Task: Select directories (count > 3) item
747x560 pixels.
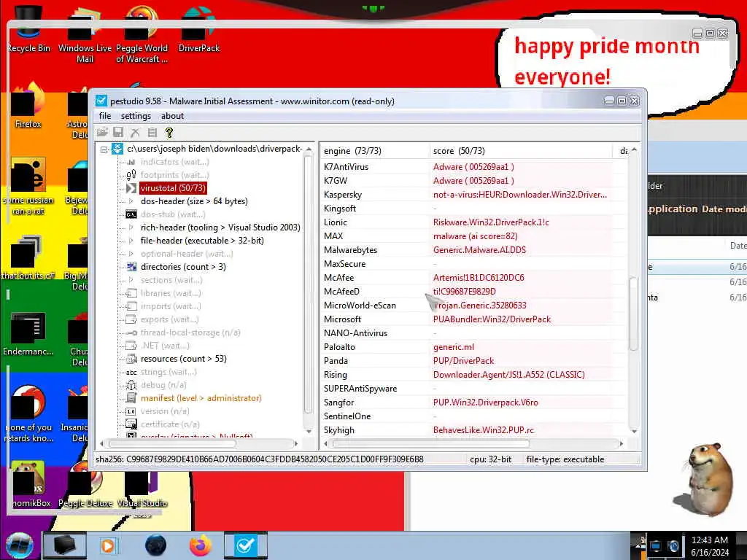Action: (x=183, y=267)
